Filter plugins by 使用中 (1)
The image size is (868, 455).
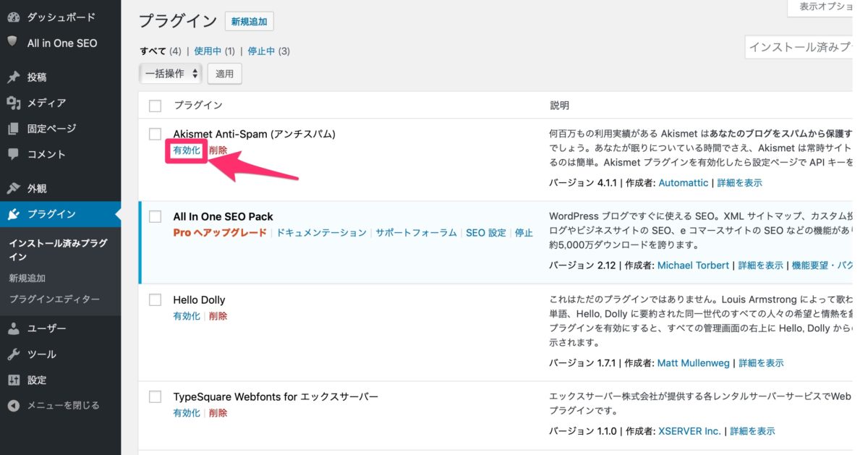pyautogui.click(x=215, y=51)
